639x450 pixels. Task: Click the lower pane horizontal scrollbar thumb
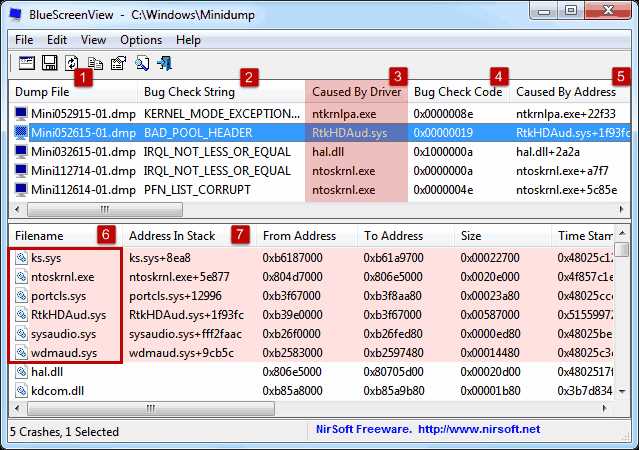[151, 408]
